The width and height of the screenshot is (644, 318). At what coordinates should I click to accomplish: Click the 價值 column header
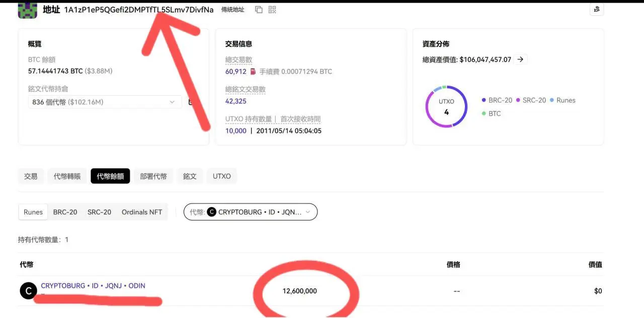point(595,264)
